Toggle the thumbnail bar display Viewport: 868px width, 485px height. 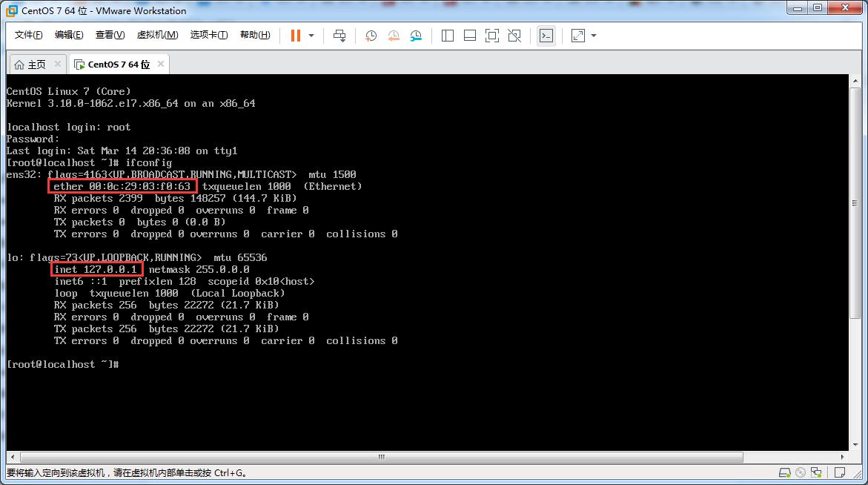(x=470, y=35)
